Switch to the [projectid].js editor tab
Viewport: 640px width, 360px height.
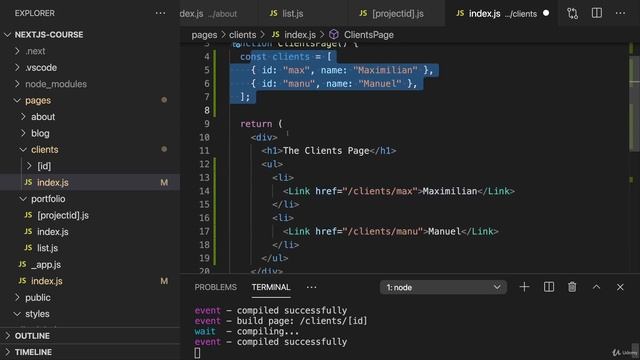396,13
